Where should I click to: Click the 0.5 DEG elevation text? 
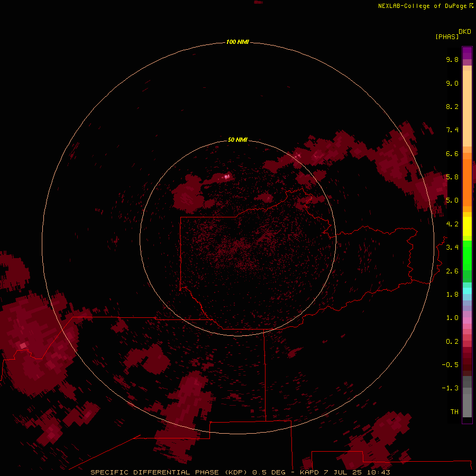click(x=269, y=472)
